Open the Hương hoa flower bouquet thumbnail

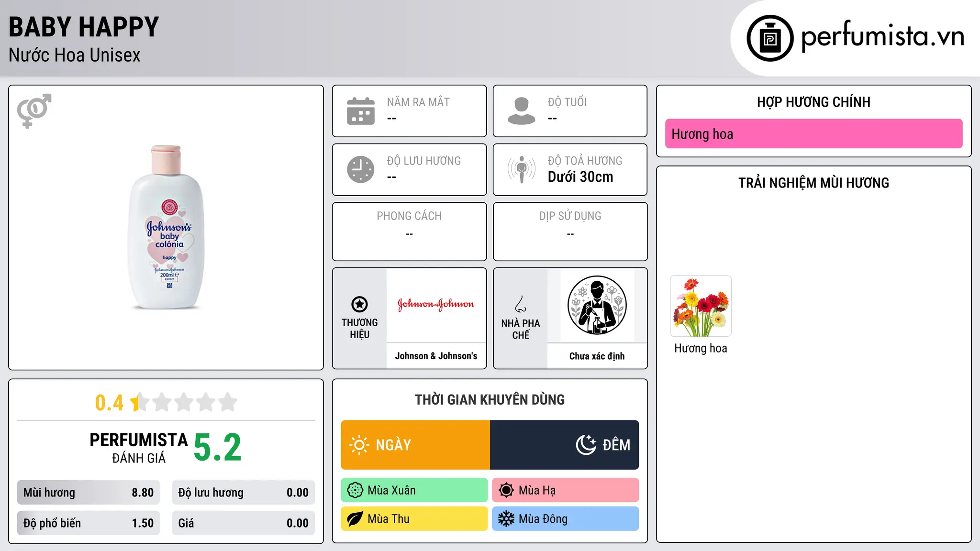coord(701,306)
